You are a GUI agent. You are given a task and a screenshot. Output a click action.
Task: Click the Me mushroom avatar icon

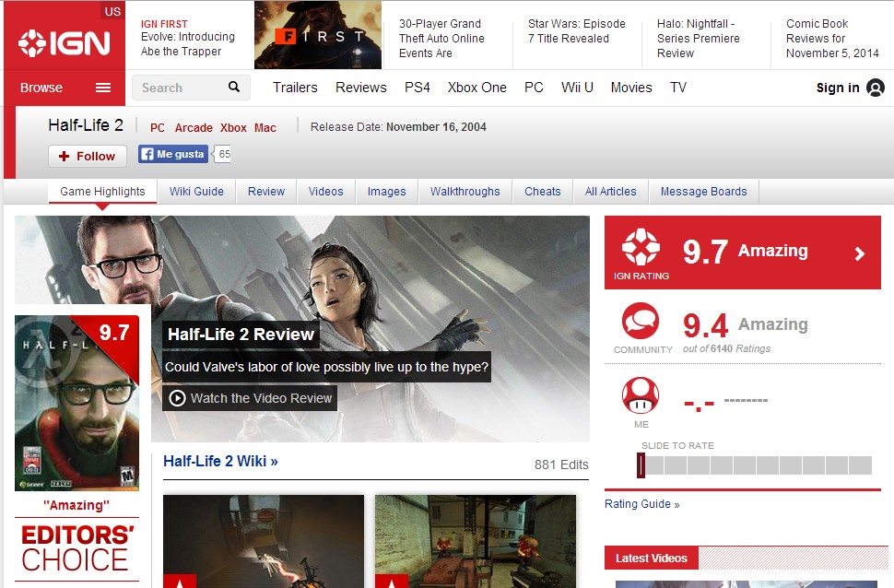[x=641, y=395]
